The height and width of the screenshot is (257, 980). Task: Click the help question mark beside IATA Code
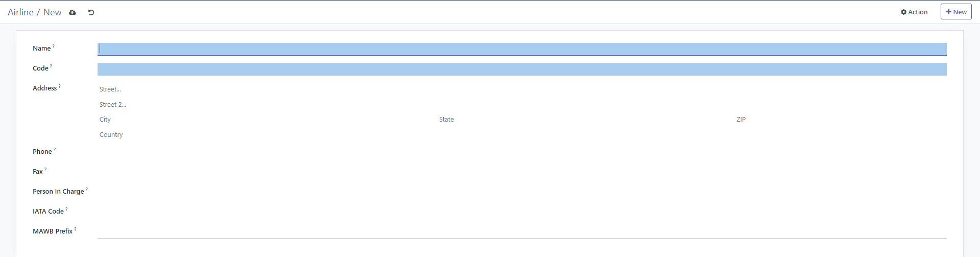[66, 209]
